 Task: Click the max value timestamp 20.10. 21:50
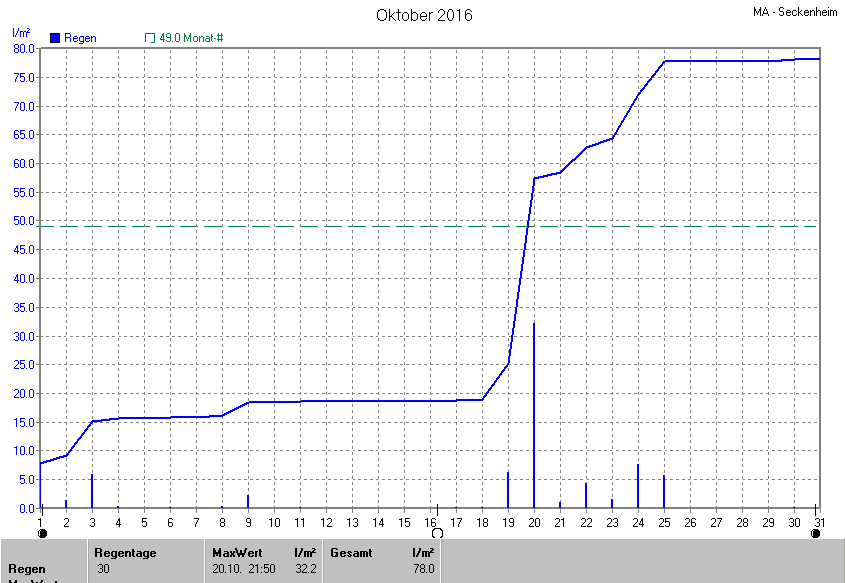[247, 569]
